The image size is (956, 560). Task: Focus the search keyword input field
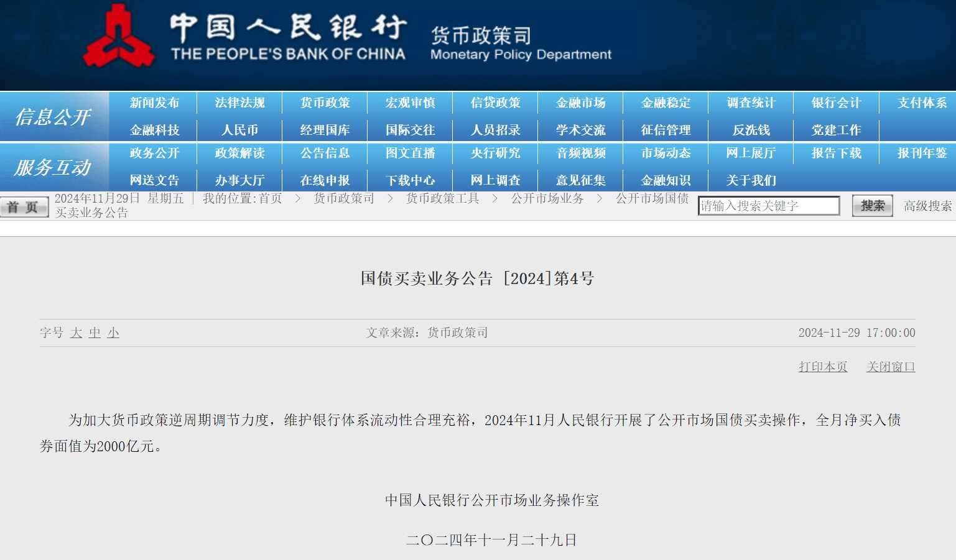769,206
